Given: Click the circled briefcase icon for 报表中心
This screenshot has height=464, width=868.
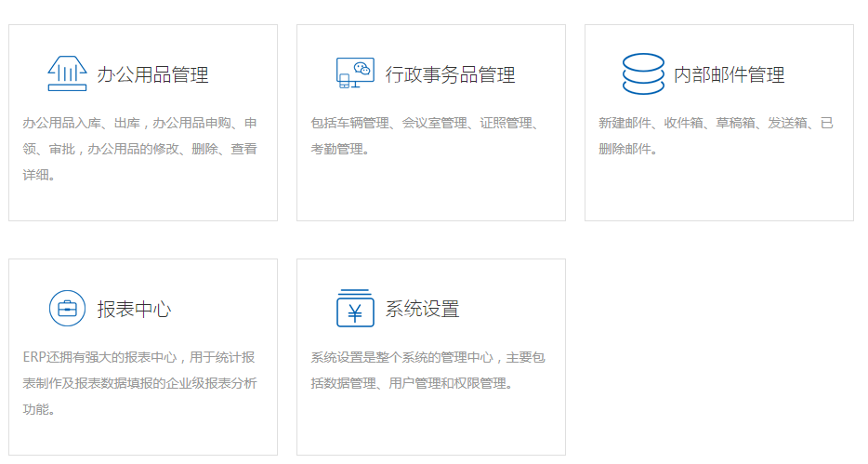Looking at the screenshot, I should tap(67, 309).
